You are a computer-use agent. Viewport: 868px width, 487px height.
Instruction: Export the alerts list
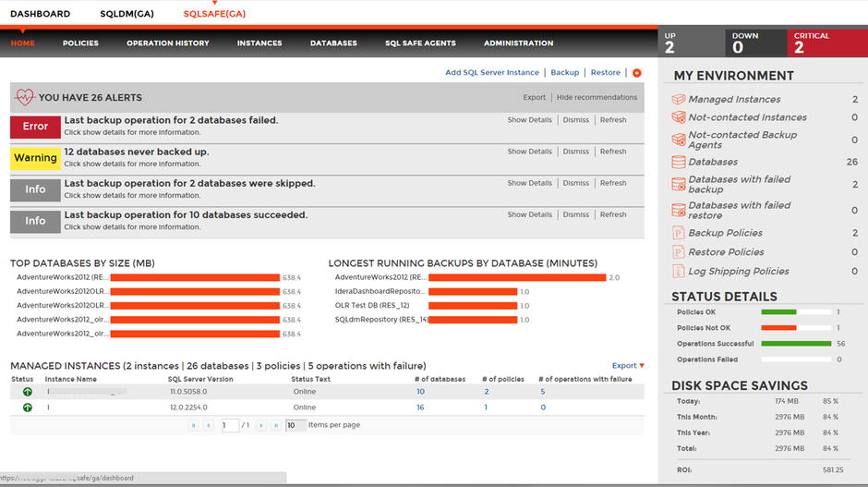click(x=535, y=98)
